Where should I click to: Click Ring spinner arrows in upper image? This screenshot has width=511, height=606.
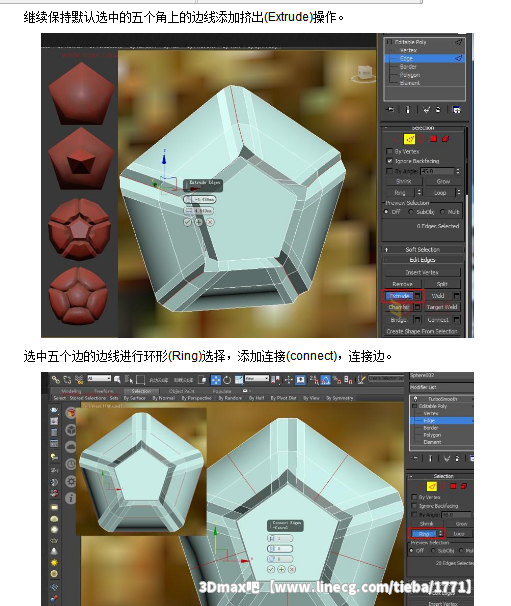click(419, 192)
